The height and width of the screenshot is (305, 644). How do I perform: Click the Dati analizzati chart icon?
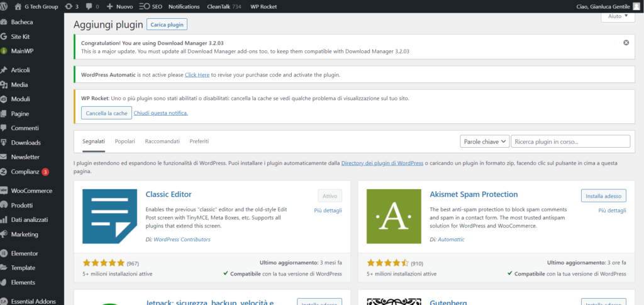[4, 220]
